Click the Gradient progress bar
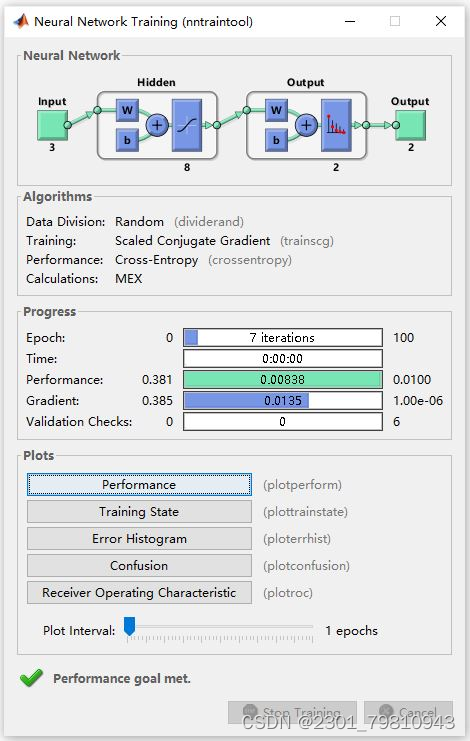Image resolution: width=470 pixels, height=741 pixels. 283,401
